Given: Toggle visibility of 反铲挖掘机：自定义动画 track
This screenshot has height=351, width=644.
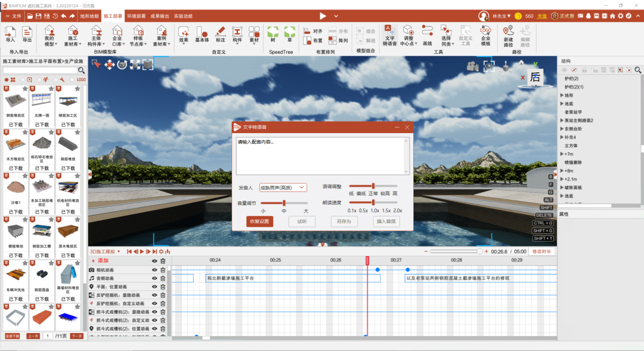Looking at the screenshot, I should [154, 303].
